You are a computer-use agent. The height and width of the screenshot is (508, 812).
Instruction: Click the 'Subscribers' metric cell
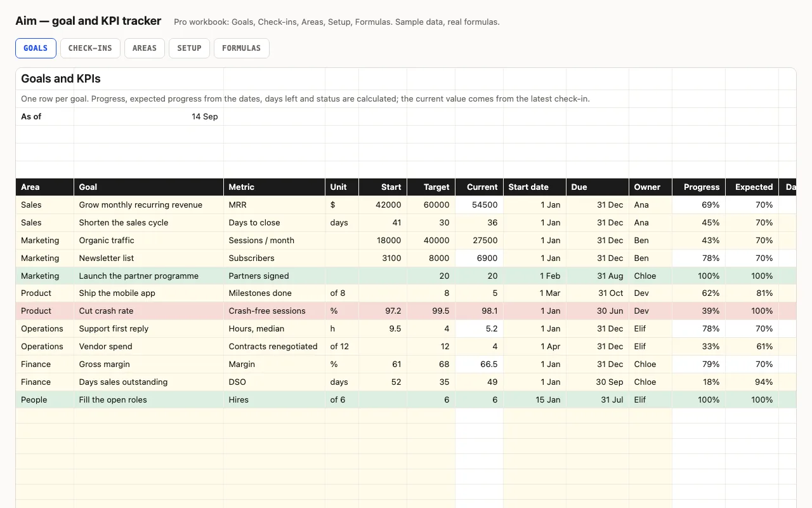(275, 258)
